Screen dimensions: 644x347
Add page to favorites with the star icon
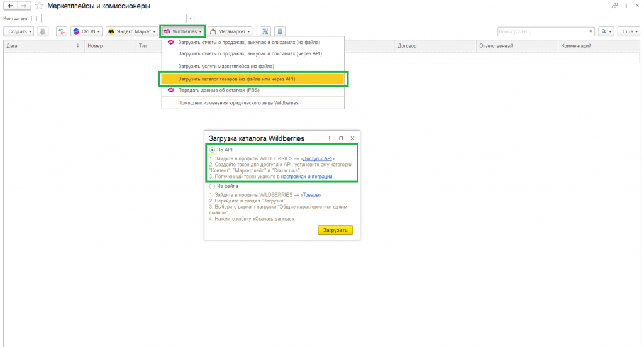point(40,6)
